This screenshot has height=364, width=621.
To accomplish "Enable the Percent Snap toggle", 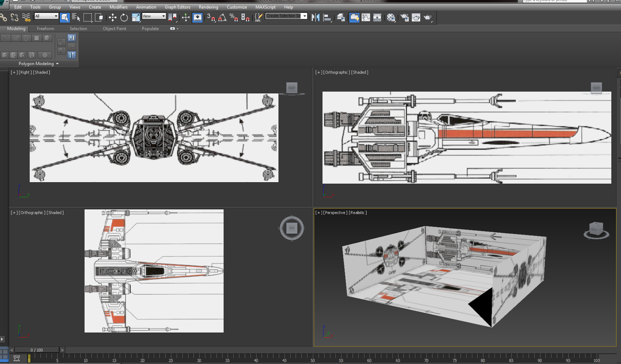I will coord(234,17).
